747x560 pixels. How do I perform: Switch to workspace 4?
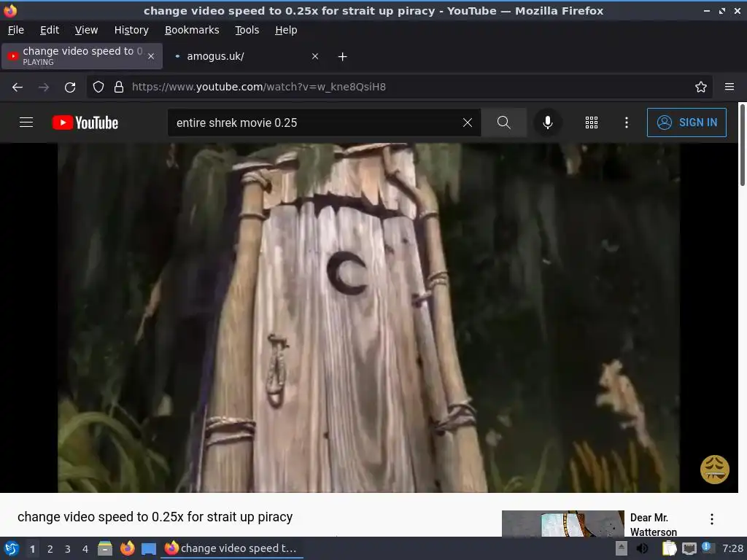coord(85,549)
